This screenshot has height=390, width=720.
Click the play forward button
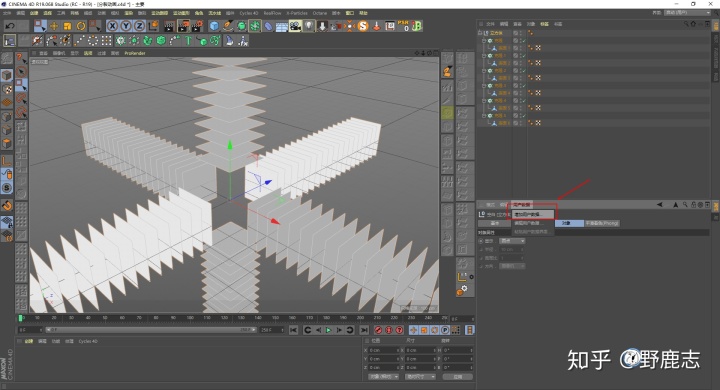click(329, 330)
